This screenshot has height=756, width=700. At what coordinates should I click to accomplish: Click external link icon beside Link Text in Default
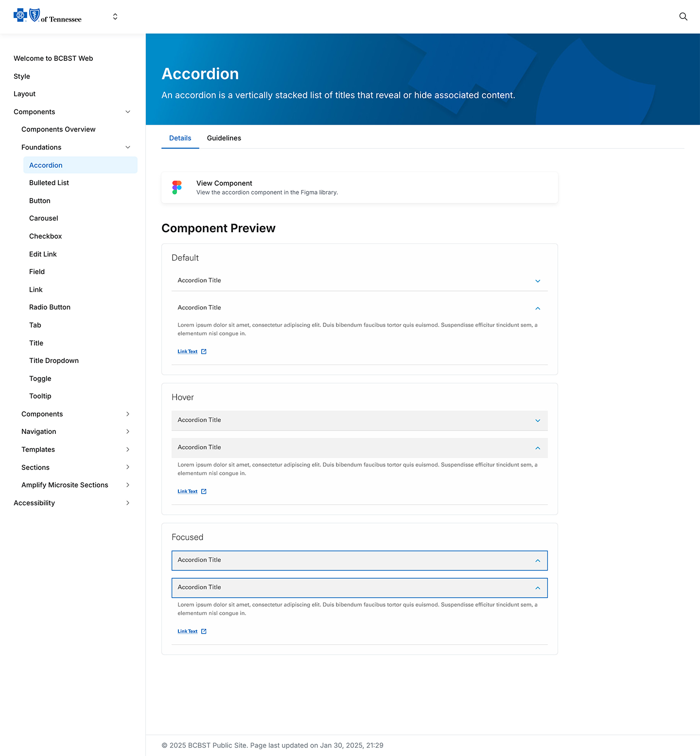(204, 351)
